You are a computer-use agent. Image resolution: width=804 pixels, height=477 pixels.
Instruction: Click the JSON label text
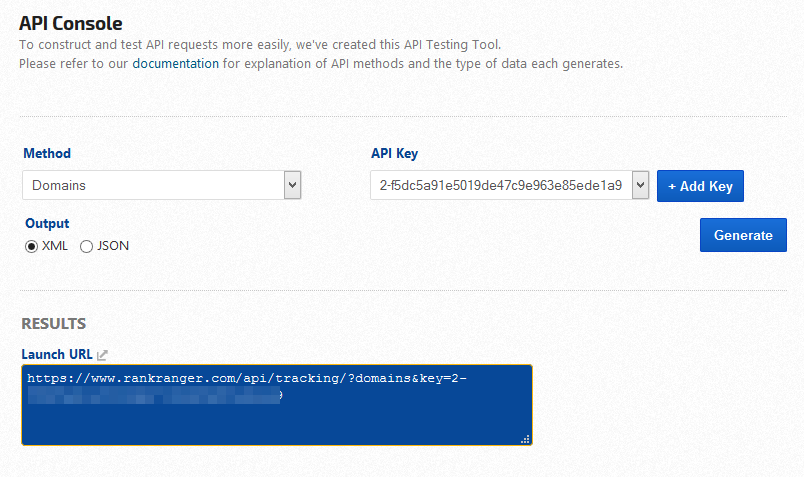click(113, 246)
